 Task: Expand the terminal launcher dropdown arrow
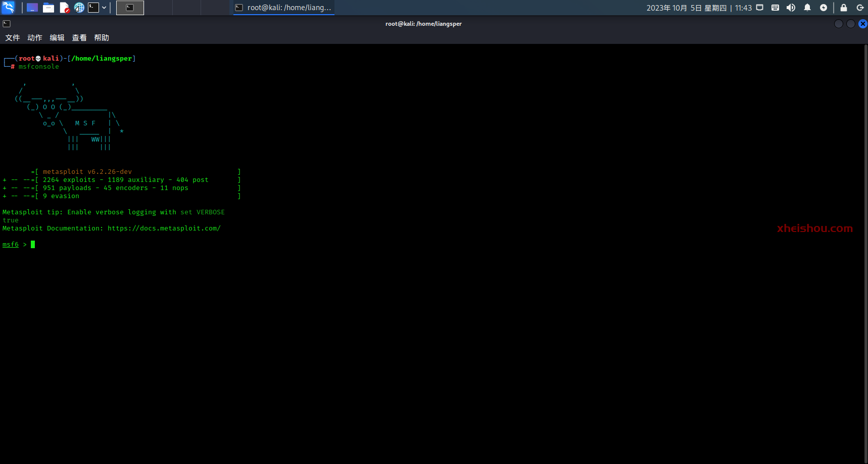pos(104,8)
